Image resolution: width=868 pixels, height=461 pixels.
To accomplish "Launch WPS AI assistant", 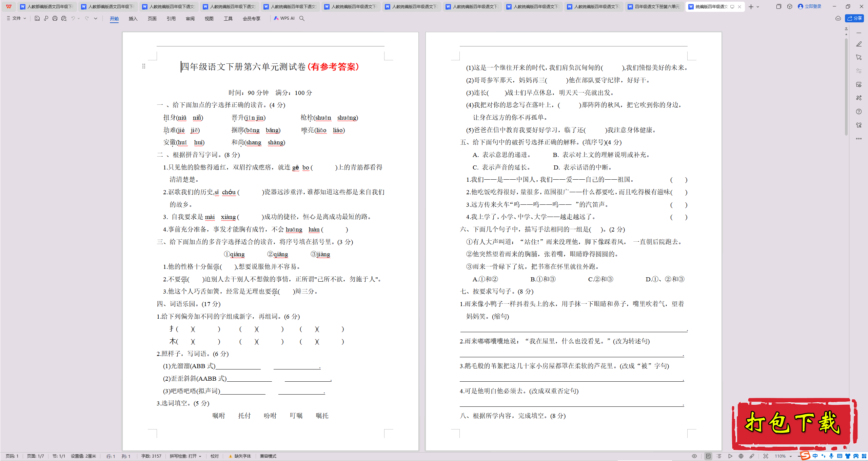I will (x=284, y=18).
